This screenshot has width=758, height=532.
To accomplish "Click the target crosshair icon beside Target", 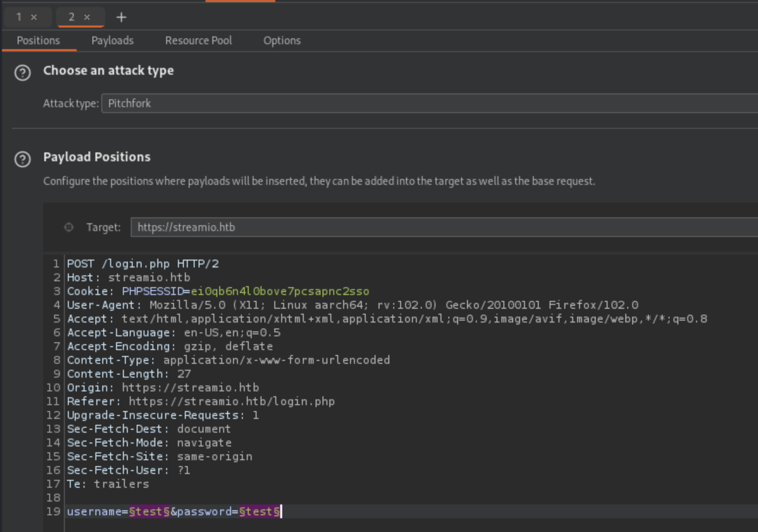I will pyautogui.click(x=69, y=227).
